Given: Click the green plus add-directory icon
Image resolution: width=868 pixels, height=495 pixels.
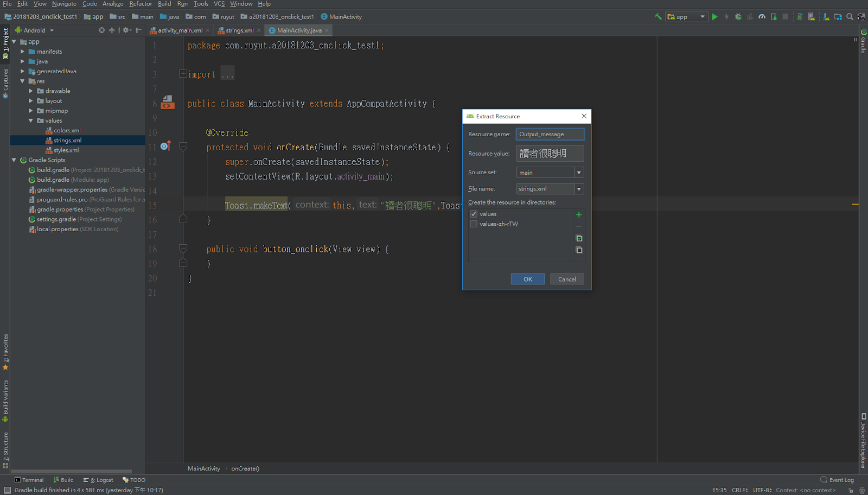Looking at the screenshot, I should [x=579, y=214].
